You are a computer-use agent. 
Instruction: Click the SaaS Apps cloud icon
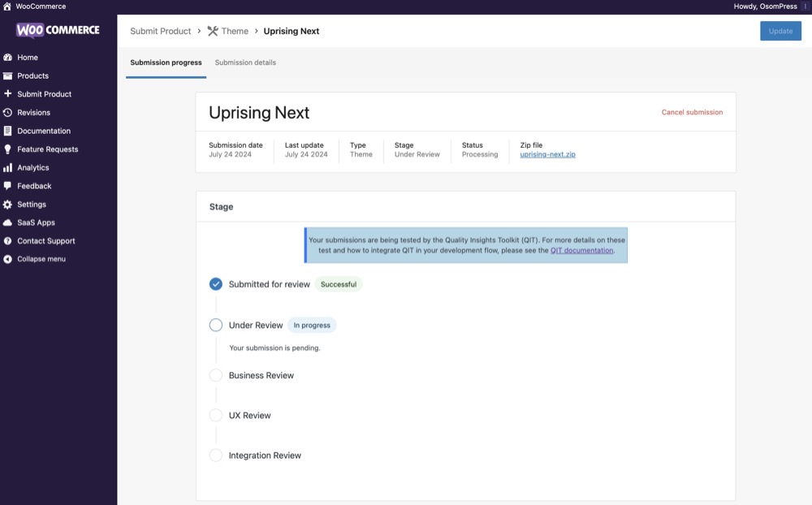click(x=7, y=222)
